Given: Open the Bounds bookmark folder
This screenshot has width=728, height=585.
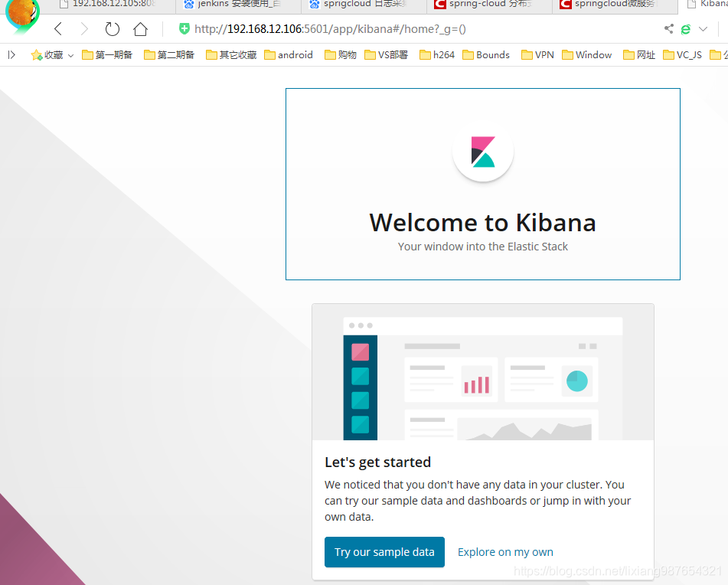Looking at the screenshot, I should pyautogui.click(x=486, y=55).
